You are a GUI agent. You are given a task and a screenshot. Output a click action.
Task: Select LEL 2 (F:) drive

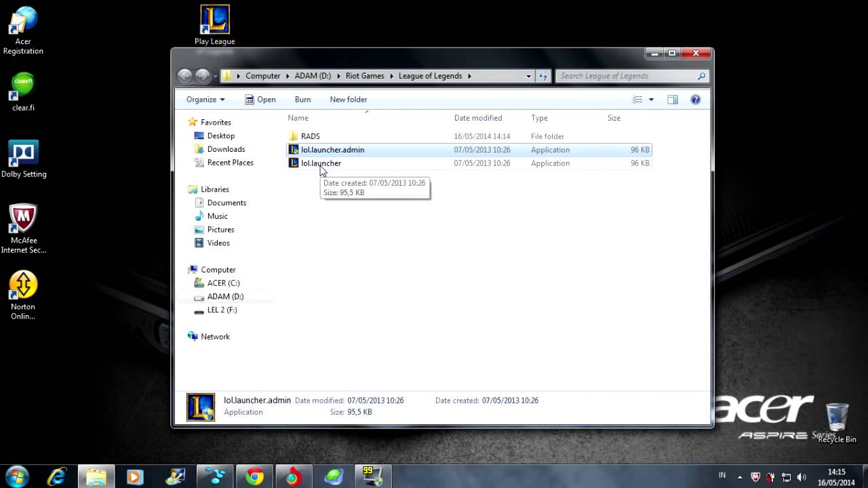coord(222,310)
